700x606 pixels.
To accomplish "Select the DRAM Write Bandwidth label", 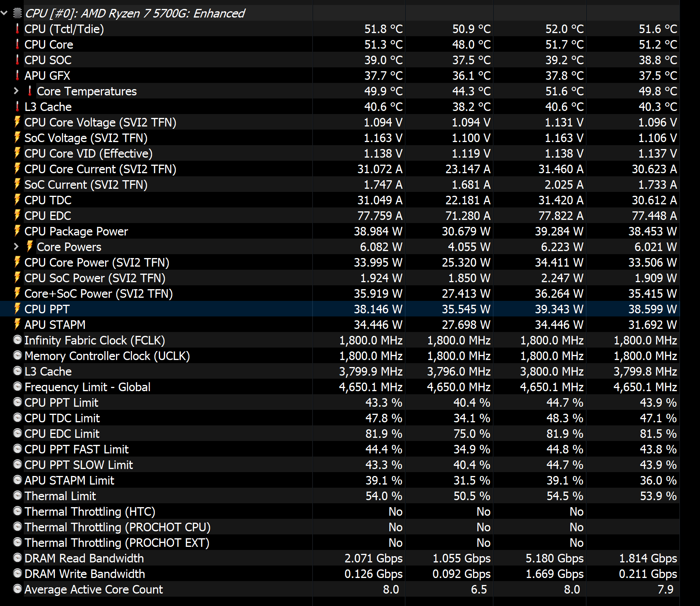I will [x=84, y=574].
